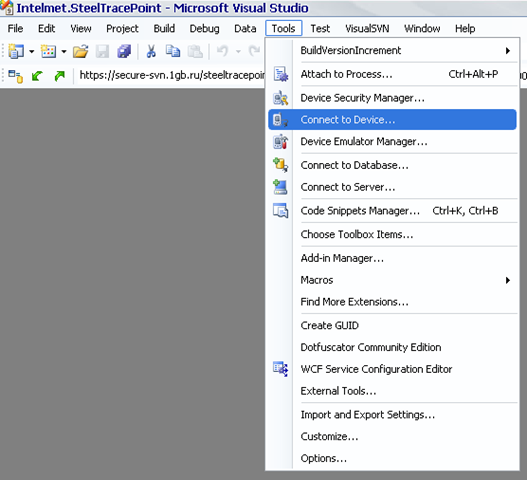527x480 pixels.
Task: Open the Test menu
Action: (320, 29)
